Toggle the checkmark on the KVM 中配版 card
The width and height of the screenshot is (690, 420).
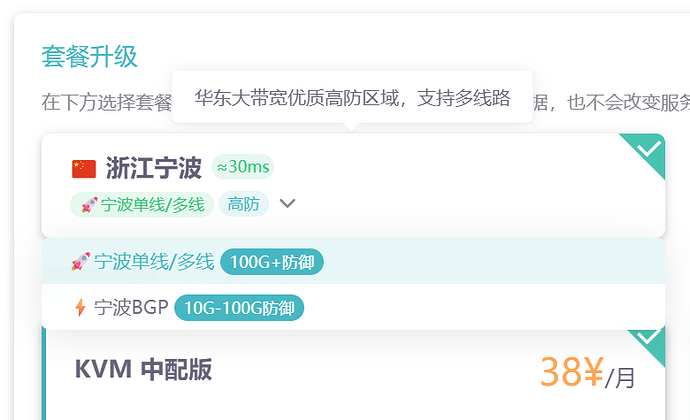coord(648,337)
